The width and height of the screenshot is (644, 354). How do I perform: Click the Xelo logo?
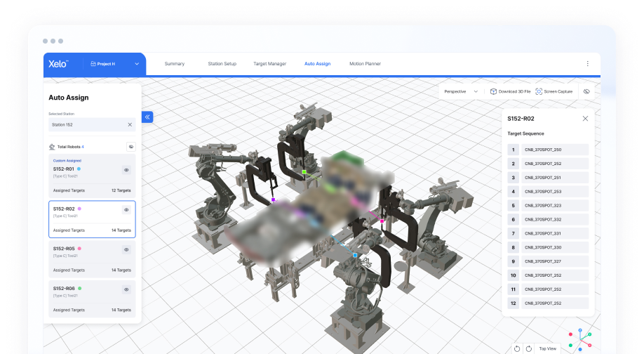click(58, 64)
